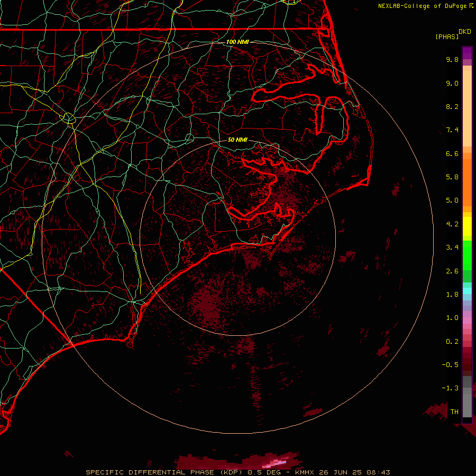Pick the cyan color bar segment
This screenshot has width=476, height=476.
[x=467, y=291]
